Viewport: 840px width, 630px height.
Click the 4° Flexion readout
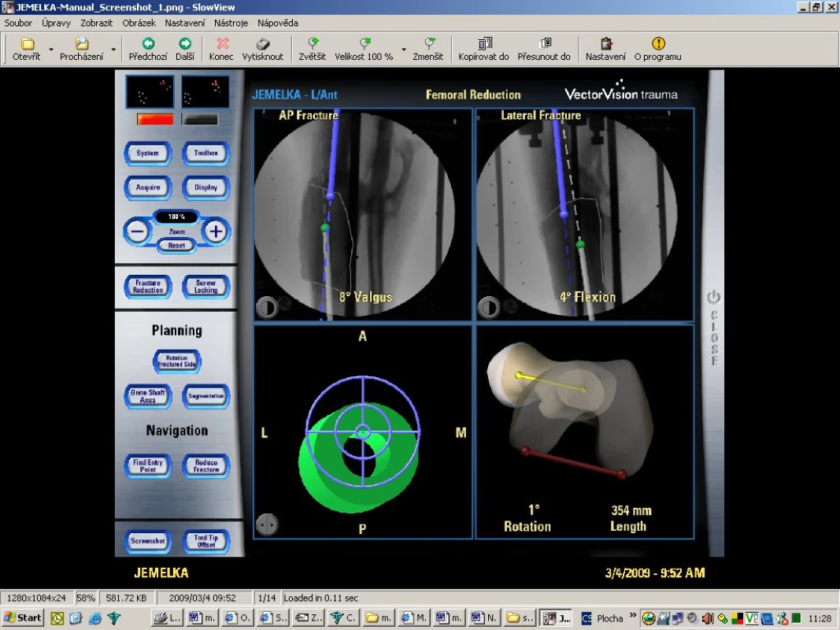tap(587, 298)
